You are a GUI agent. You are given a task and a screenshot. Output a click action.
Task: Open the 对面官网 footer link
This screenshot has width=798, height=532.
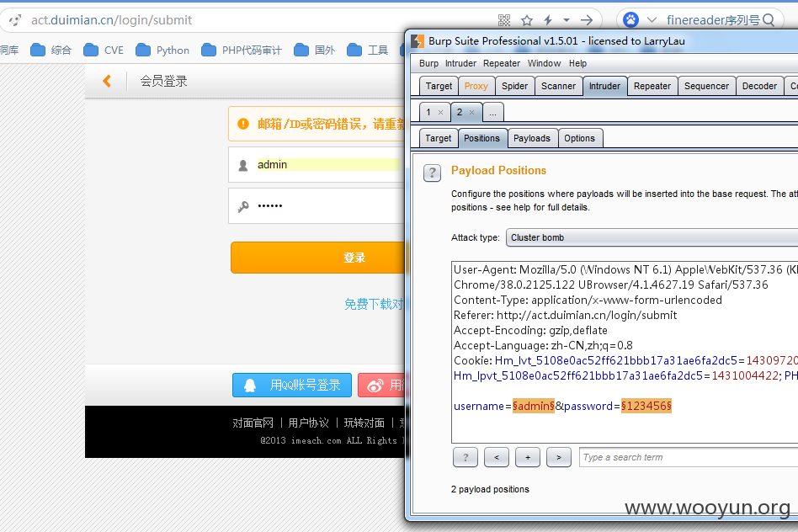(253, 423)
